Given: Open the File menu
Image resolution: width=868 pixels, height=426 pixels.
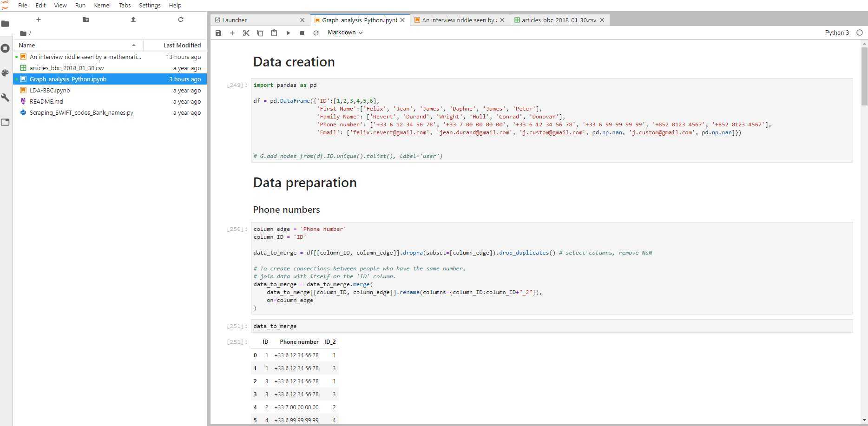Looking at the screenshot, I should coord(23,5).
